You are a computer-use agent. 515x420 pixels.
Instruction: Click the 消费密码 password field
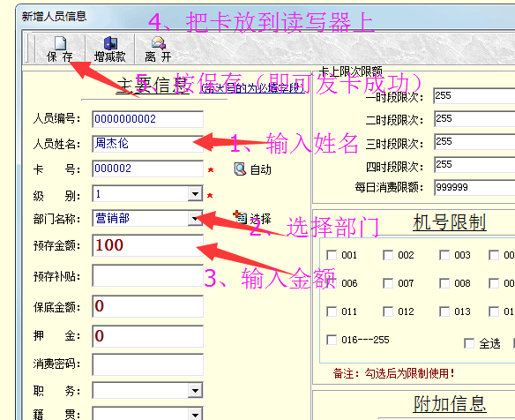148,364
